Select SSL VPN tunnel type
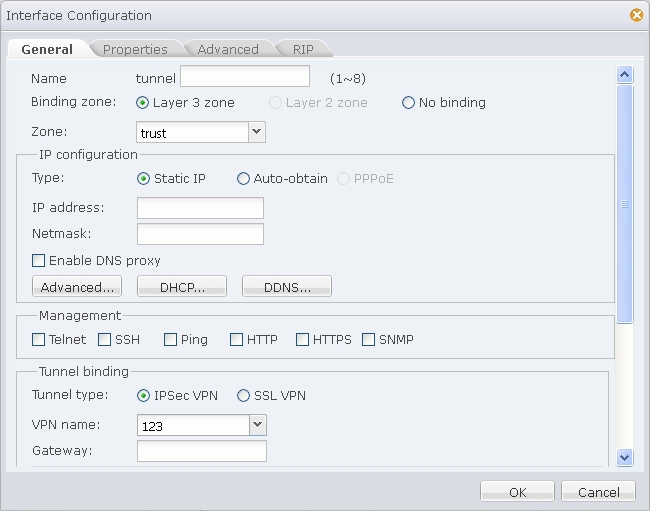The height and width of the screenshot is (511, 650). pos(243,396)
